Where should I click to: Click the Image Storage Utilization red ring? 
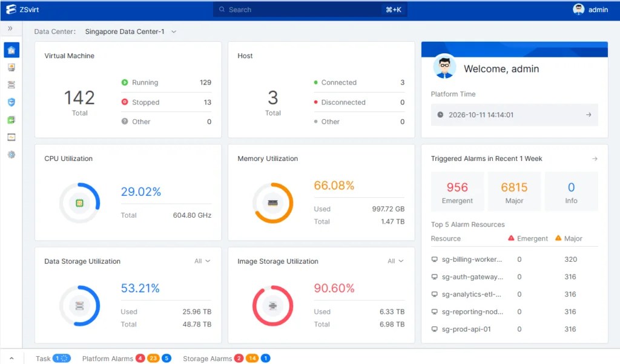pos(273,305)
